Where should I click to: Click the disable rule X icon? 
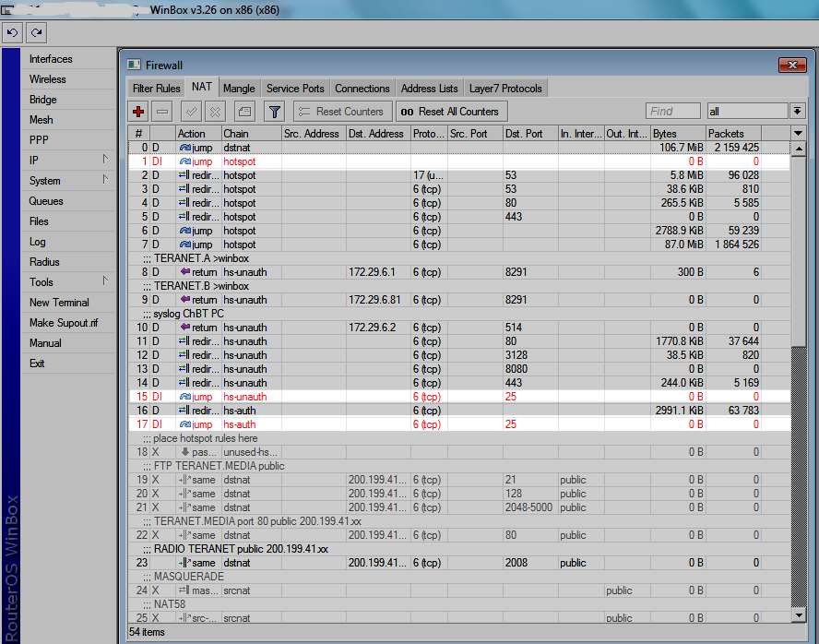[215, 112]
